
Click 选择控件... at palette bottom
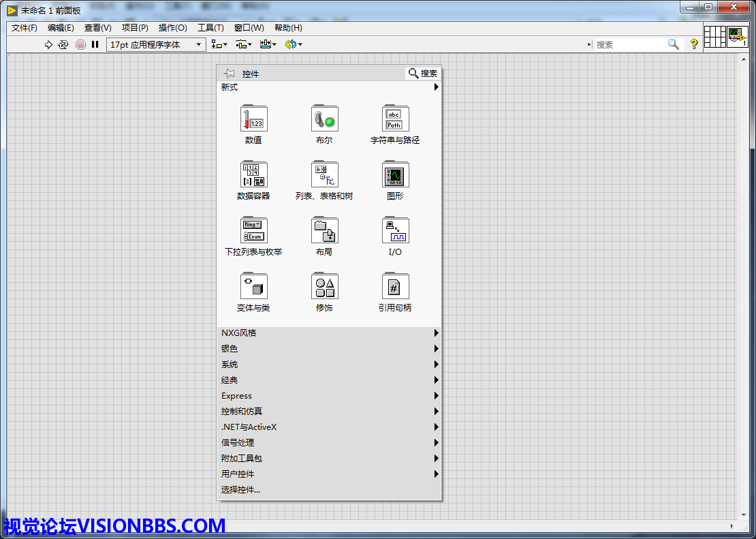pos(241,490)
